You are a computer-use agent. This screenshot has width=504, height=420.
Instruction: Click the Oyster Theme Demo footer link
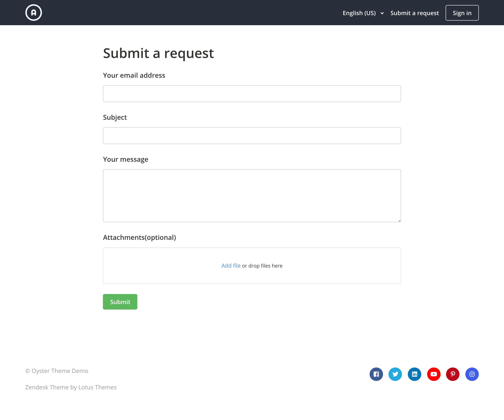coord(60,371)
